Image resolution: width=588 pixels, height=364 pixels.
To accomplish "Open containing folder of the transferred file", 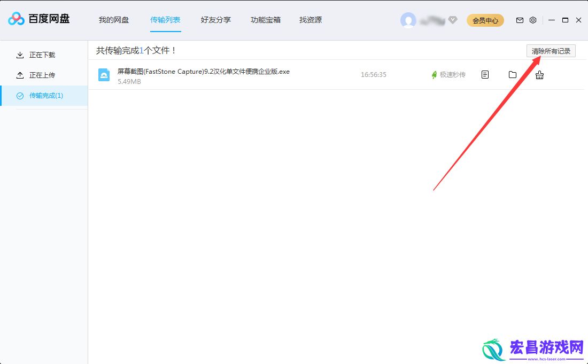I will (512, 75).
